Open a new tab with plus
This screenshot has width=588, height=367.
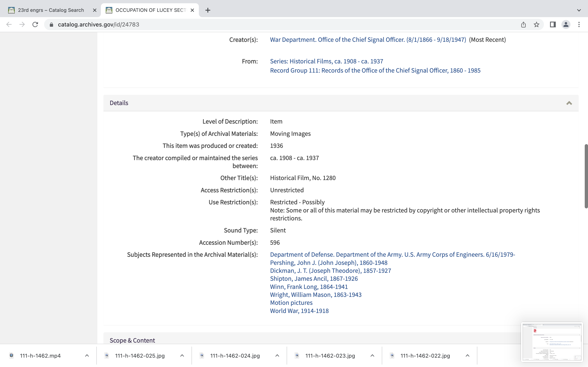[208, 10]
